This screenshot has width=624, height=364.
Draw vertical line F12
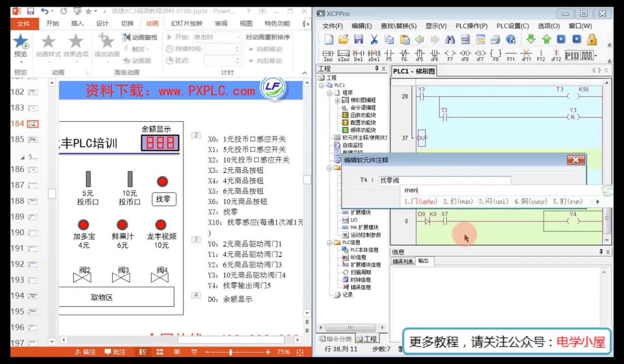pos(541,55)
